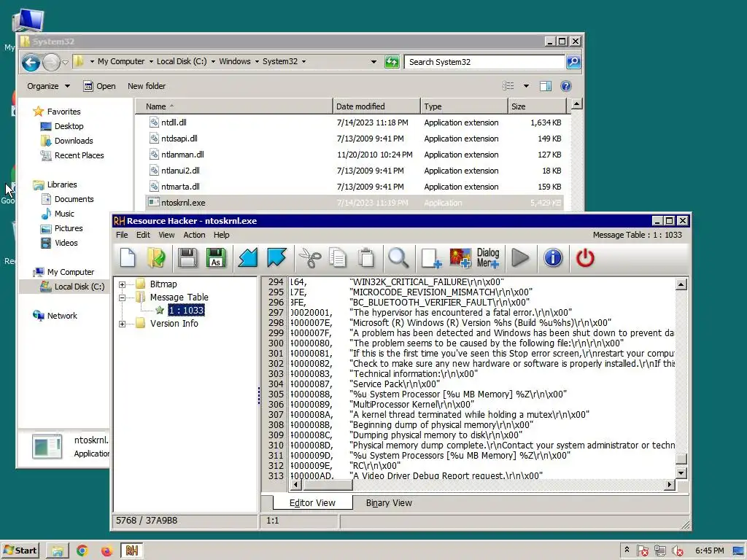Click the Change view icon in Explorer
Screen dimensions: 747x560
coord(508,86)
